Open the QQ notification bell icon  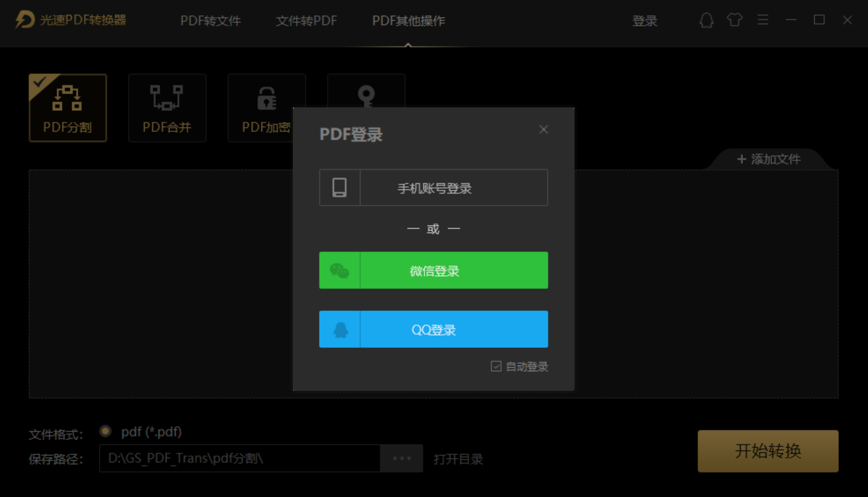[706, 19]
